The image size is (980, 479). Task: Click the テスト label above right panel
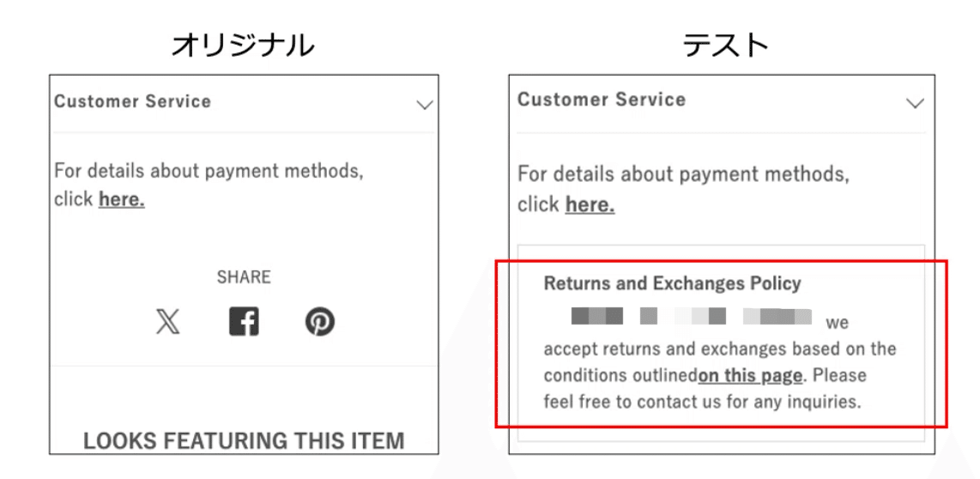726,45
